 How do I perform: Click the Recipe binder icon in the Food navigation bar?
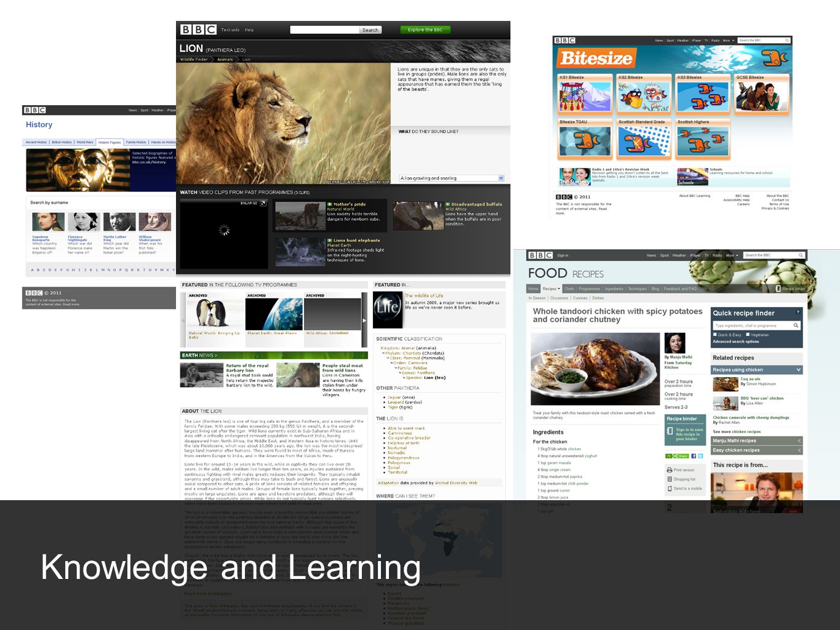778,289
